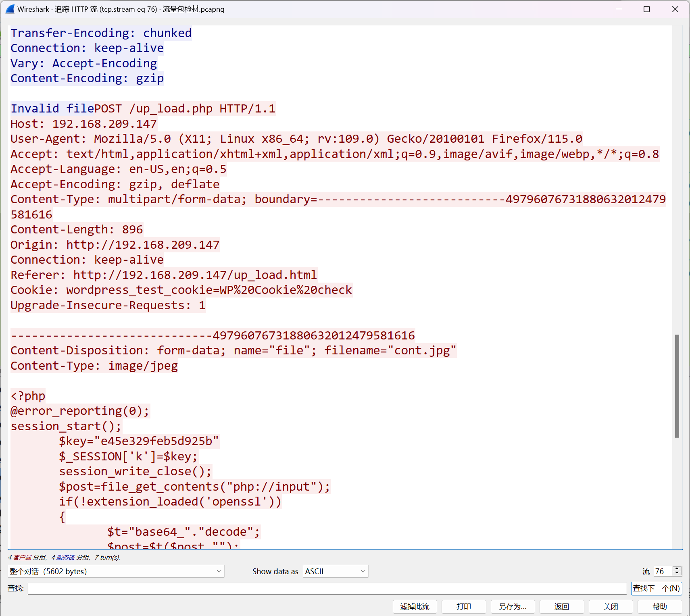This screenshot has width=690, height=616.
Task: Click the Referer up_load.html header line
Action: coord(164,275)
